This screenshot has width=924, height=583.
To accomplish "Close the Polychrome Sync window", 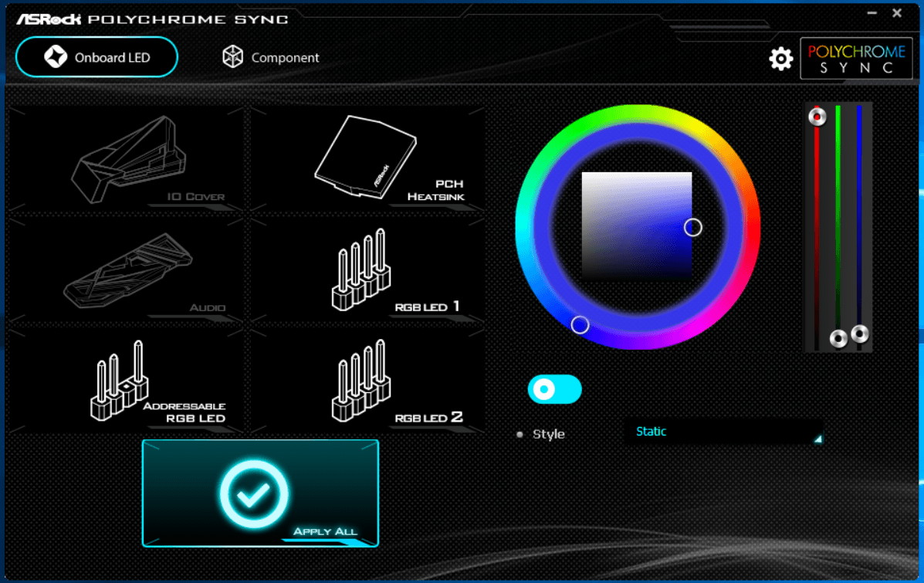I will pos(897,13).
